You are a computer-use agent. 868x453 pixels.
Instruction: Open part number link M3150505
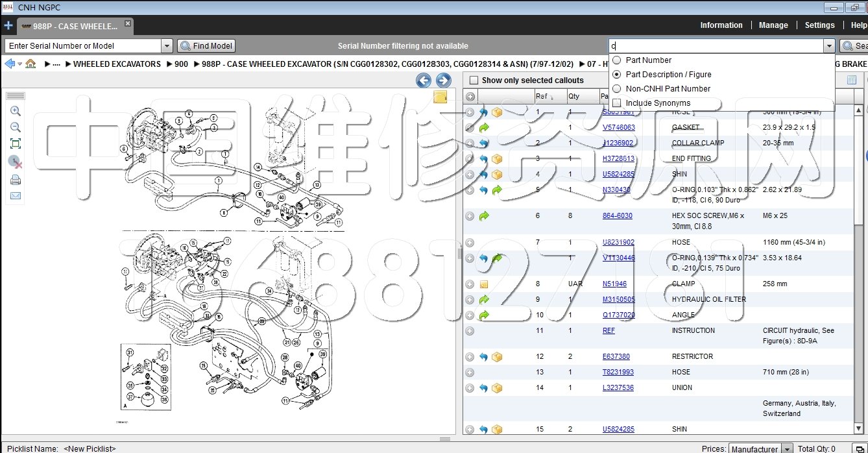(x=618, y=300)
